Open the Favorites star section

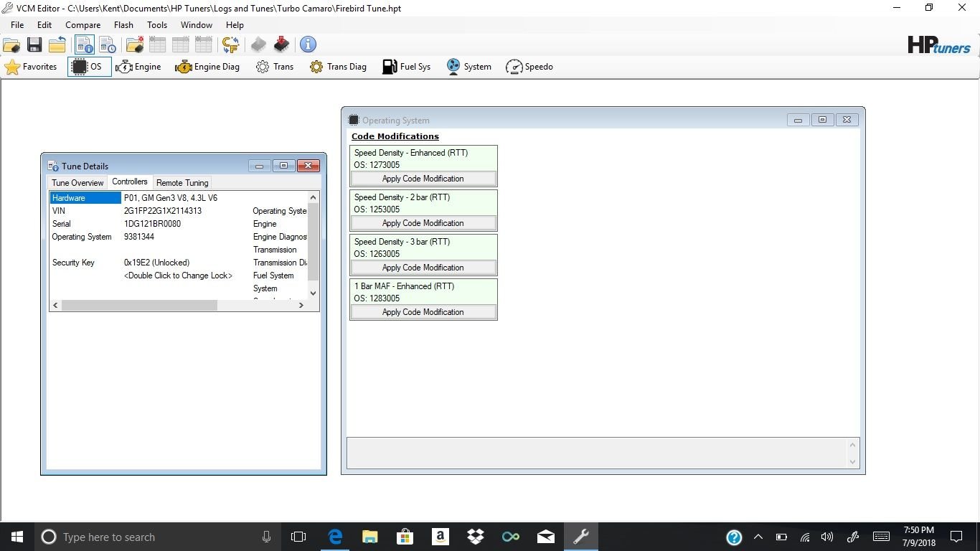pyautogui.click(x=31, y=67)
